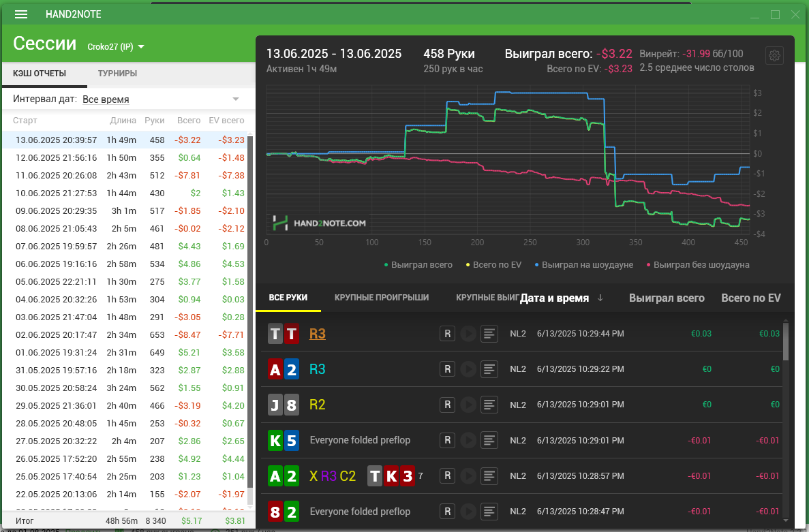Open hand history text for 82 hand
This screenshot has height=532, width=809.
click(489, 512)
